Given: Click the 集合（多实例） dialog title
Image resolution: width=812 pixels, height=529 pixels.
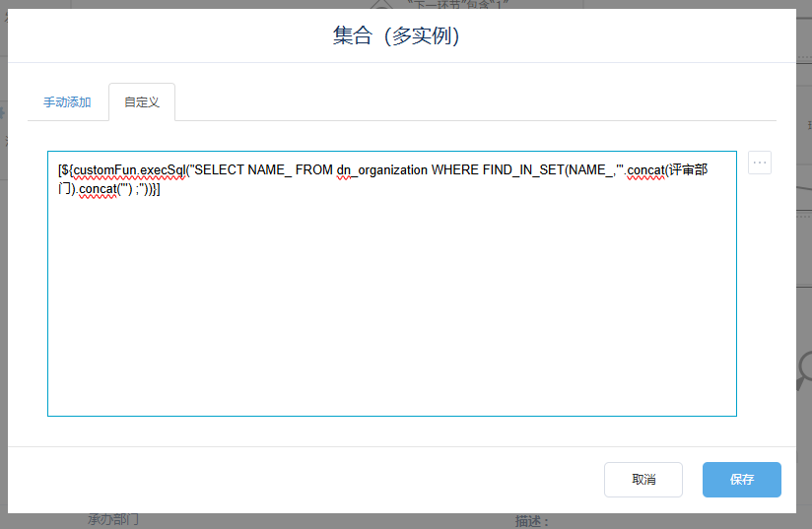Looking at the screenshot, I should coord(397,36).
